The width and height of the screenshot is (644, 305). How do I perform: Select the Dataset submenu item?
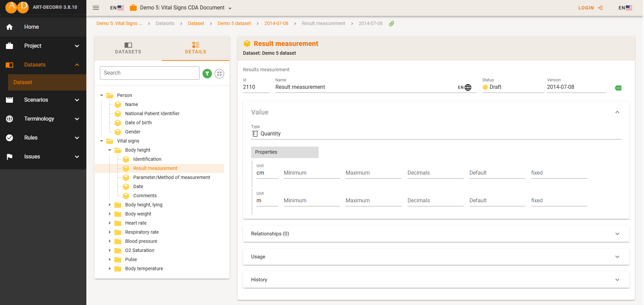coord(47,82)
